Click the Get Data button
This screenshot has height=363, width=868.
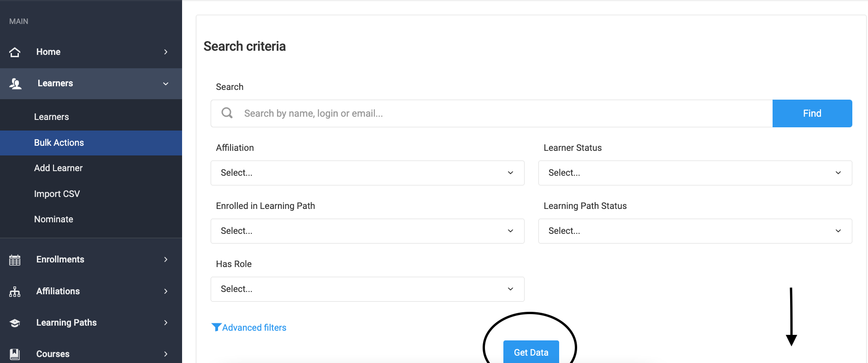pyautogui.click(x=531, y=352)
